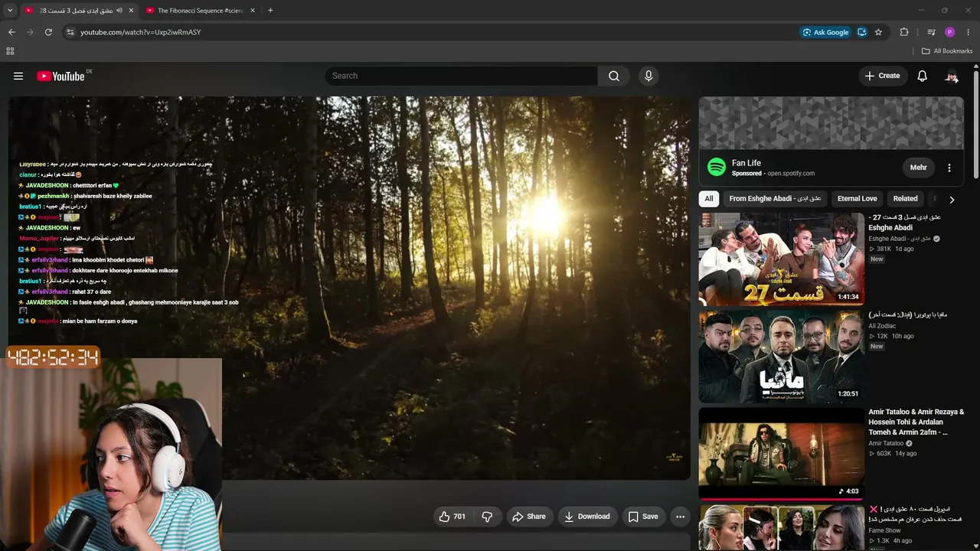Viewport: 980px width, 551px height.
Task: Like the video with 701 likes
Action: point(452,517)
